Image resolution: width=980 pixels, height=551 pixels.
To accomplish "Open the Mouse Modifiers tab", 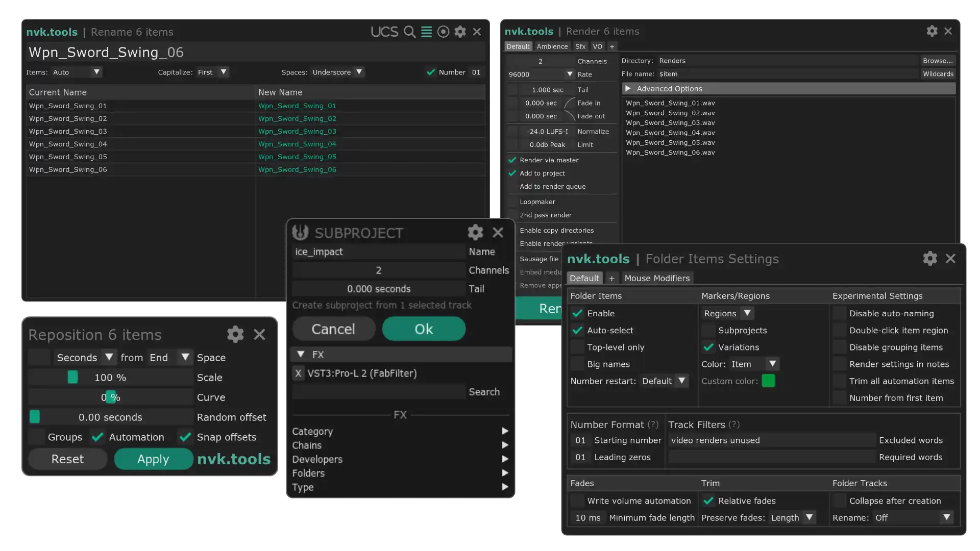I will pos(657,278).
